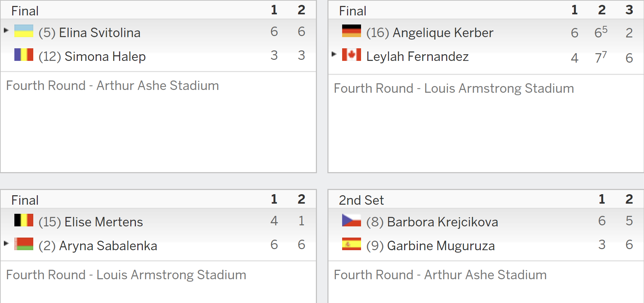Click the Belarus flag beside Aryna Sabalenka
Screen dimensions: 644x303
pyautogui.click(x=24, y=244)
